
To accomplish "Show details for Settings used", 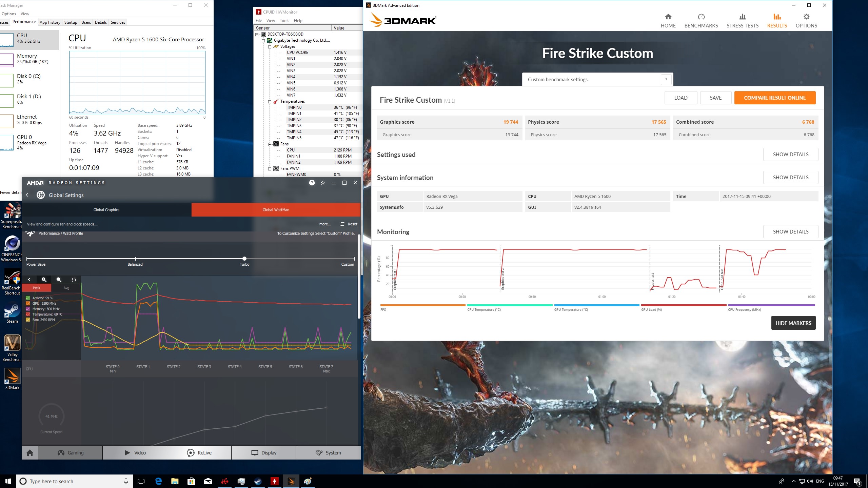I will pyautogui.click(x=790, y=155).
